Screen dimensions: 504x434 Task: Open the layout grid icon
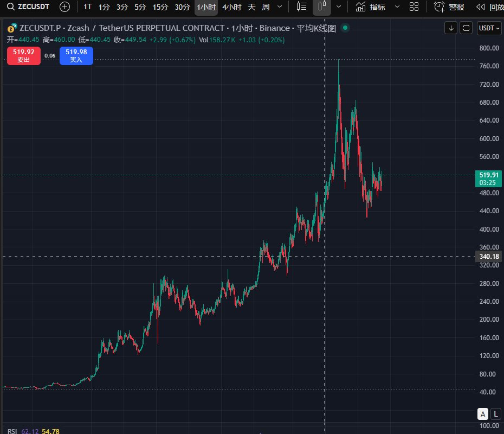tap(414, 7)
